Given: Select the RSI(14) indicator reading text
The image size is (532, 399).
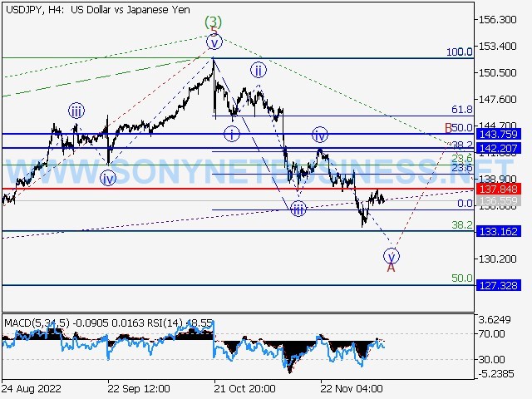Looking at the screenshot, I should pyautogui.click(x=180, y=323).
